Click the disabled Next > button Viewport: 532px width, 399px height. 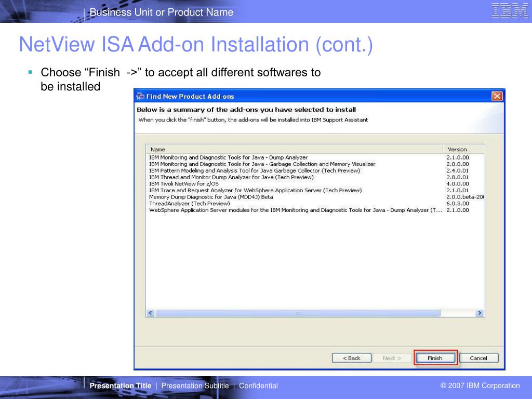pos(392,358)
